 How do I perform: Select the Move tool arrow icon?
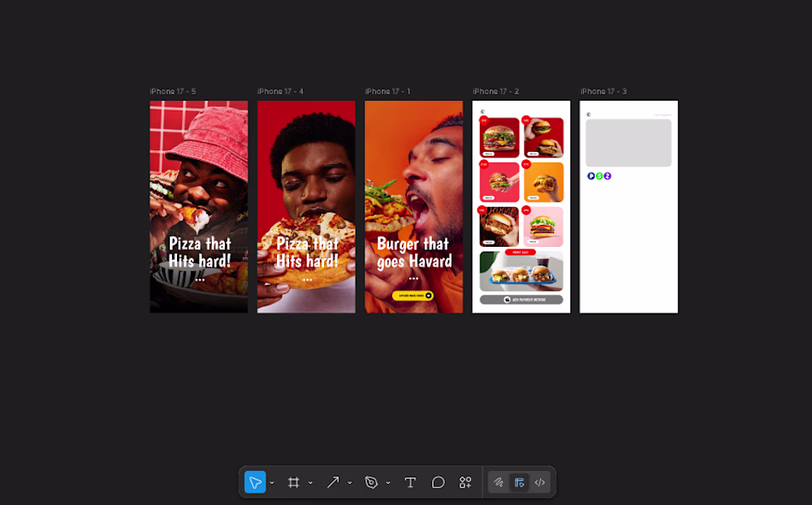(255, 482)
